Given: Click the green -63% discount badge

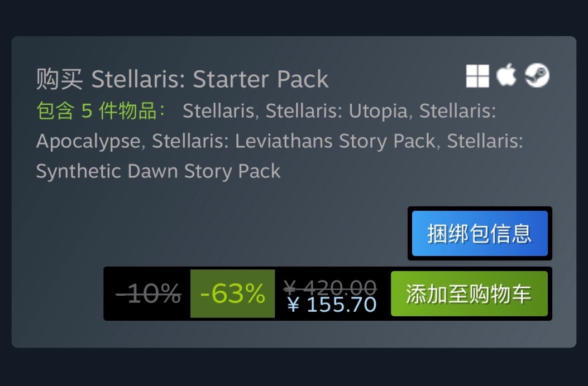Looking at the screenshot, I should (x=232, y=293).
